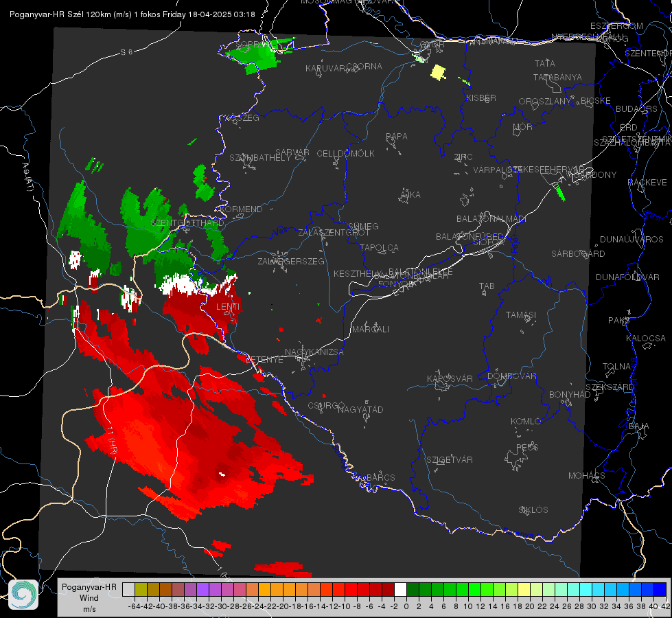
Task: Click the PAKS label
Action: pyautogui.click(x=619, y=321)
